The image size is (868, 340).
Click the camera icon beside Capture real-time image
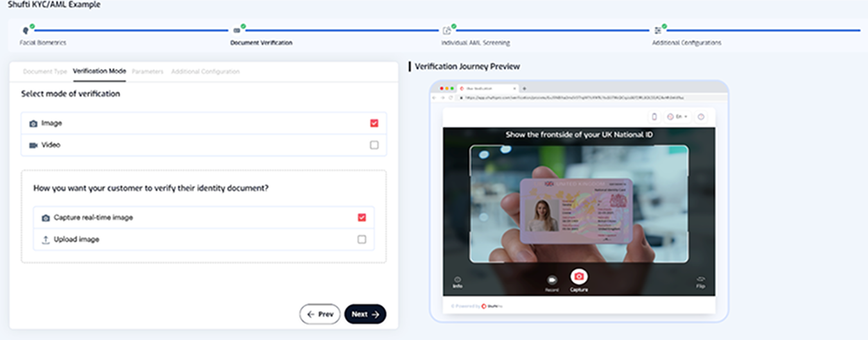coord(46,218)
